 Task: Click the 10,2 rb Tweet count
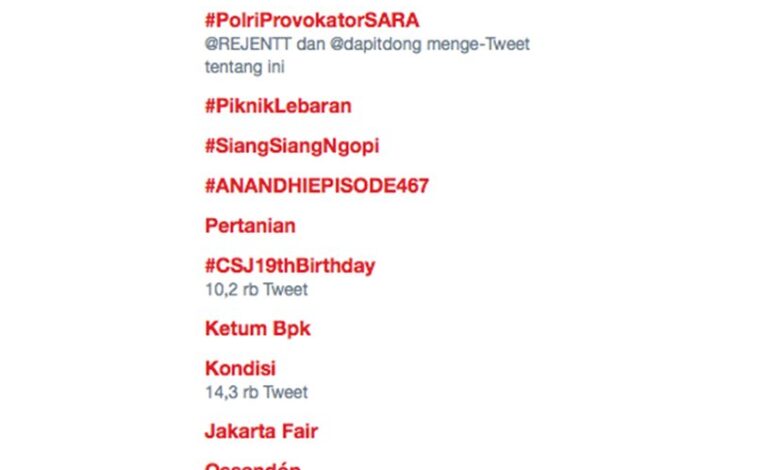click(x=256, y=289)
